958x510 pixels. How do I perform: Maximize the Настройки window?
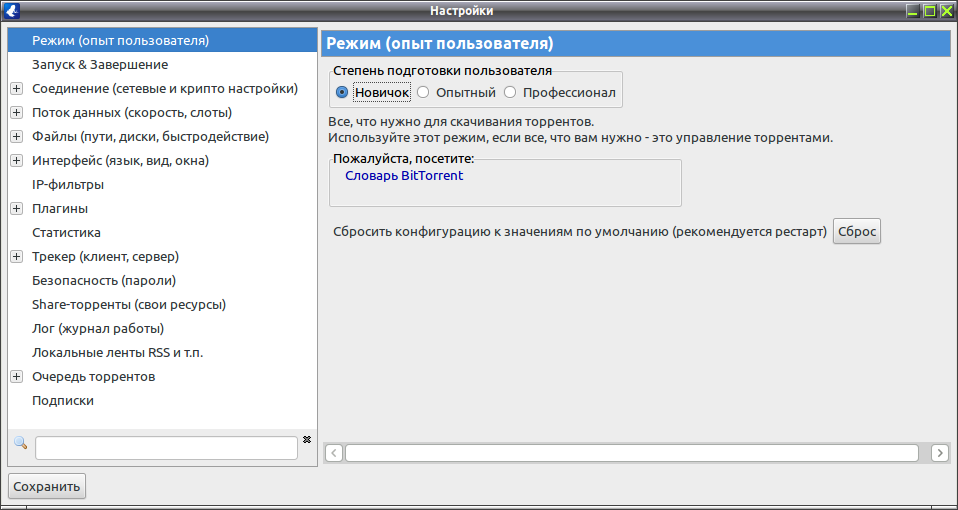pos(929,10)
